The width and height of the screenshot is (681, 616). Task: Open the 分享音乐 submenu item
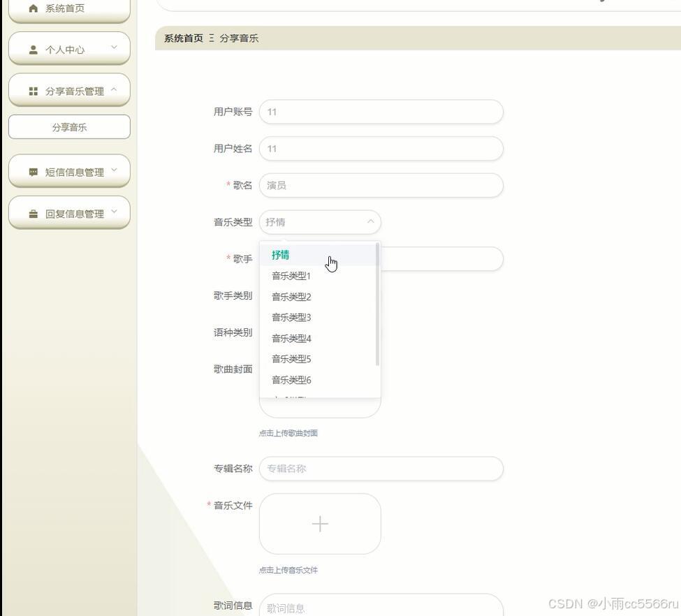click(x=69, y=127)
